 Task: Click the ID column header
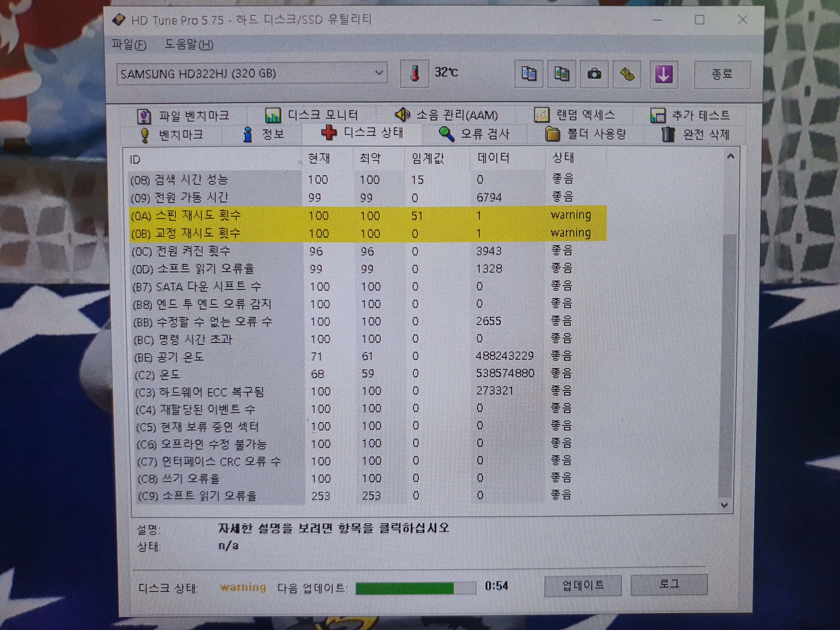tap(215, 159)
